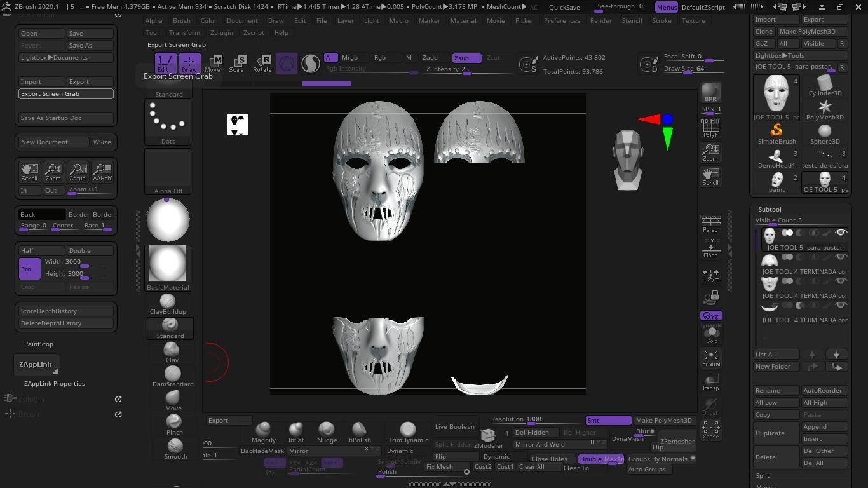Click the Frame icon in right shelf
868x488 pixels.
click(x=710, y=358)
